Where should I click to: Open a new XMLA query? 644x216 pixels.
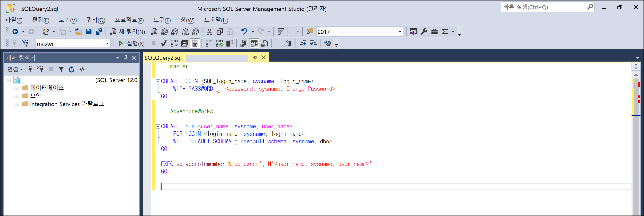[x=185, y=31]
